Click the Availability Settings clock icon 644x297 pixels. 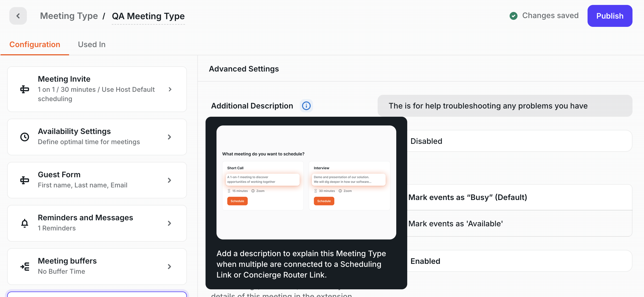pyautogui.click(x=25, y=137)
